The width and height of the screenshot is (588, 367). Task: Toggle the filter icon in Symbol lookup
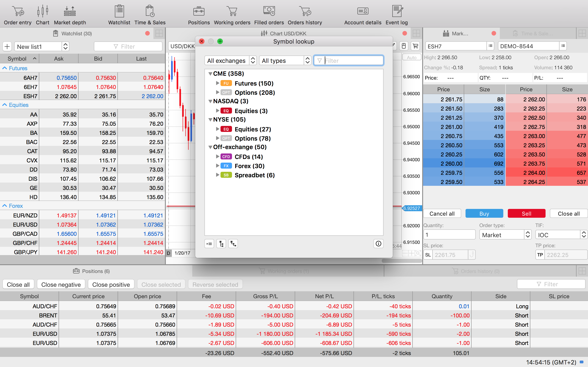(320, 61)
